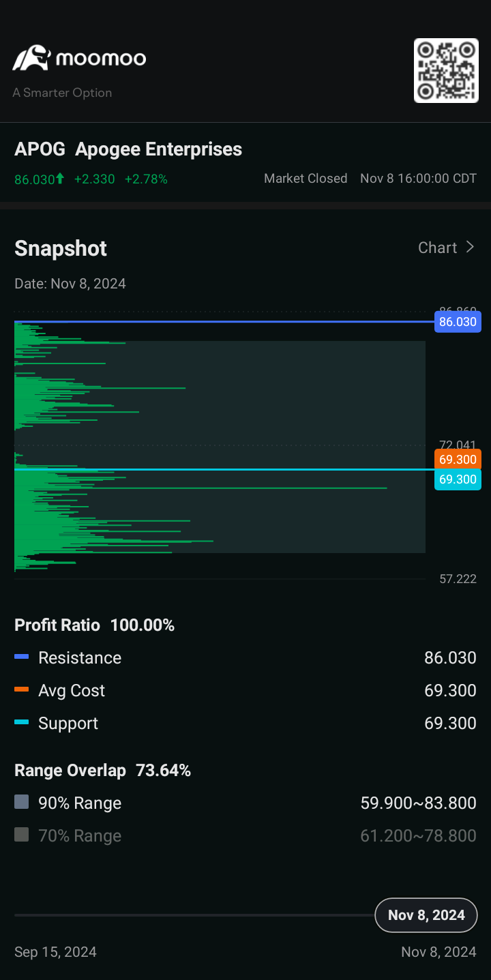Viewport: 491px width, 980px height.
Task: Toggle the 70% Range checkbox
Action: (22, 835)
